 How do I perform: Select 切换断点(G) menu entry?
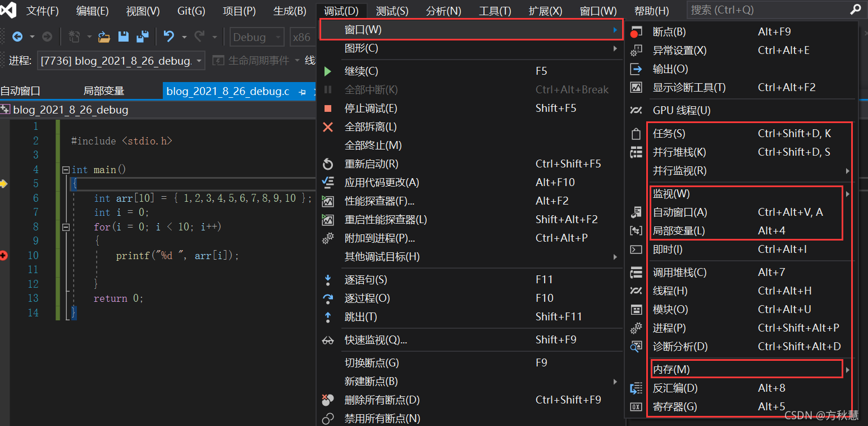pos(470,363)
